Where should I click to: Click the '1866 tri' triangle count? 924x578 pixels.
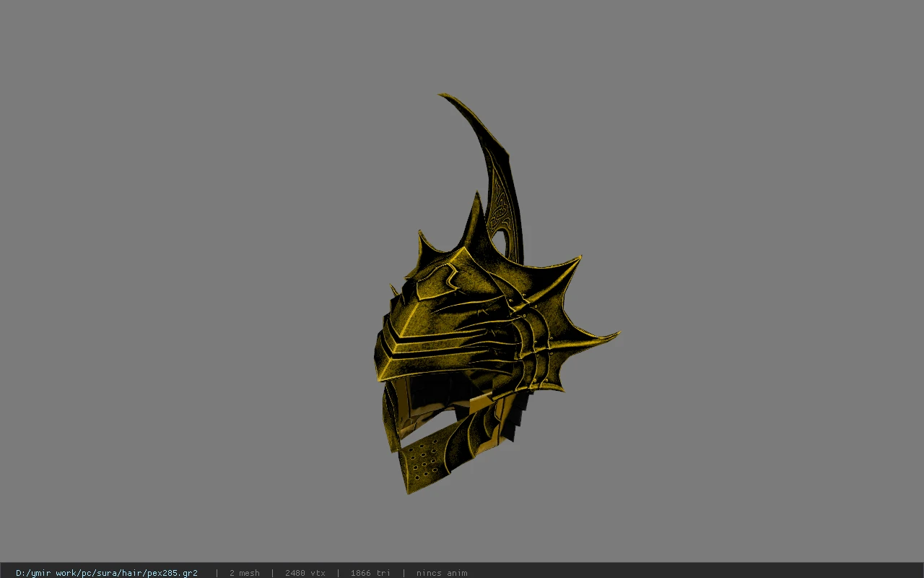pos(370,573)
